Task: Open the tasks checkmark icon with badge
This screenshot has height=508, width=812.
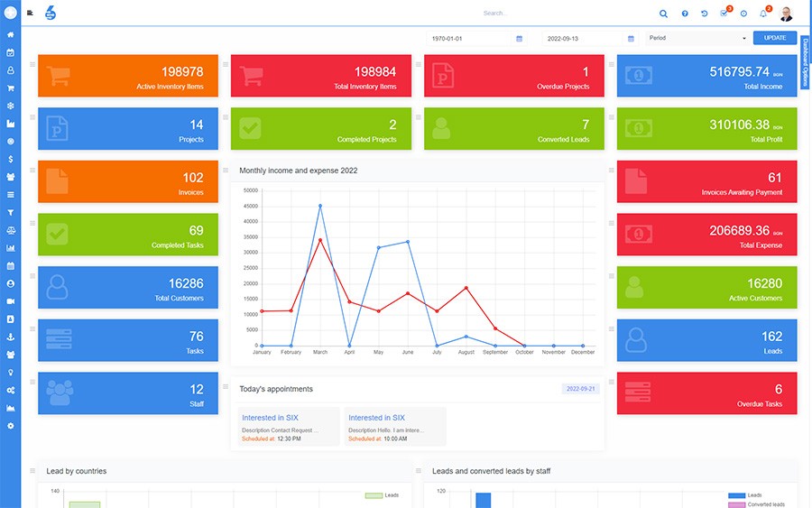Action: point(724,14)
